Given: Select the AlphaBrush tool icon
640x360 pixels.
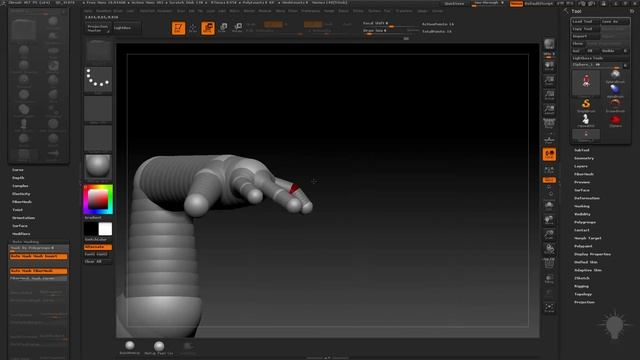Looking at the screenshot, I should (x=615, y=90).
